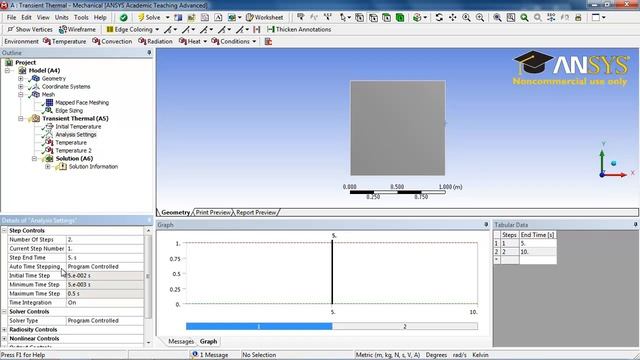Open the Tools menu
Viewport: 640px width, 360px height.
[x=81, y=18]
